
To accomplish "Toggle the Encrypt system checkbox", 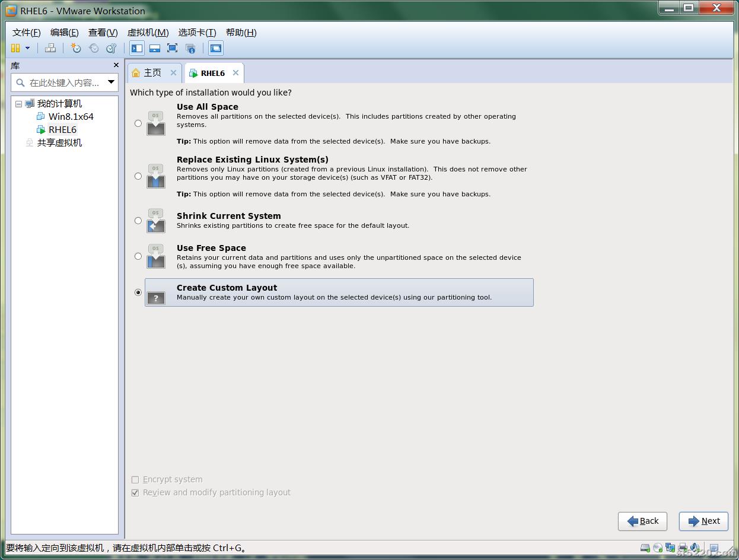I will 135,479.
